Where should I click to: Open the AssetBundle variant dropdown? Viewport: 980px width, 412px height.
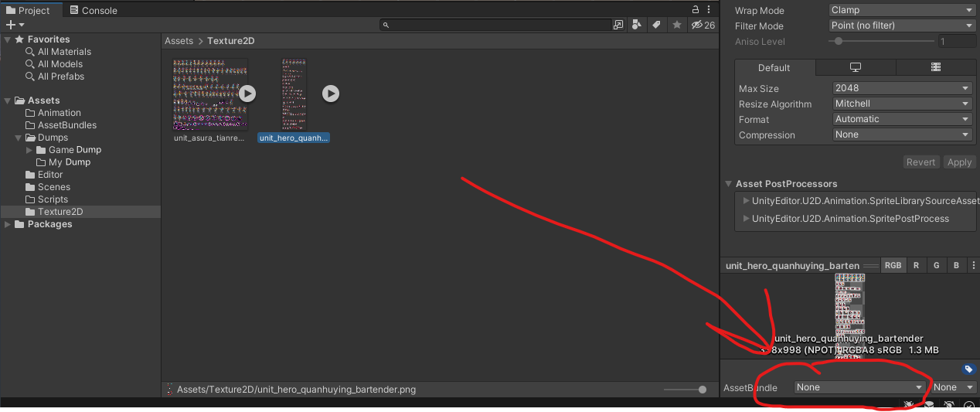[953, 387]
